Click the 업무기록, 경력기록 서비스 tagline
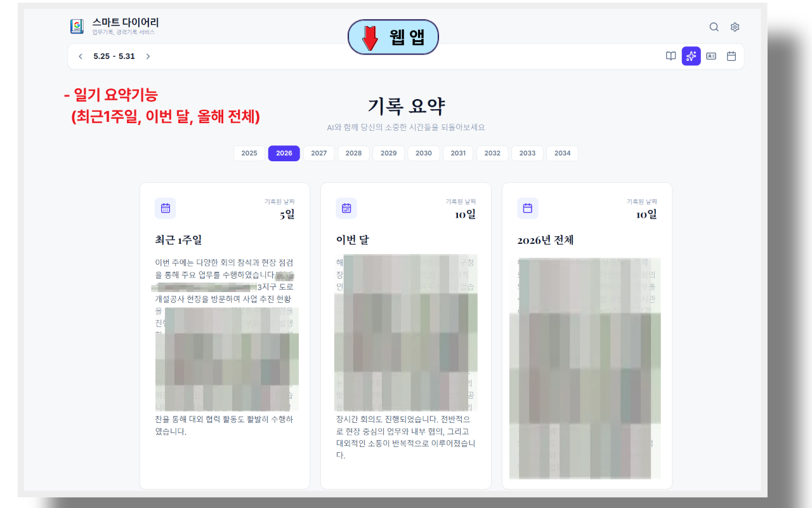 click(x=123, y=32)
